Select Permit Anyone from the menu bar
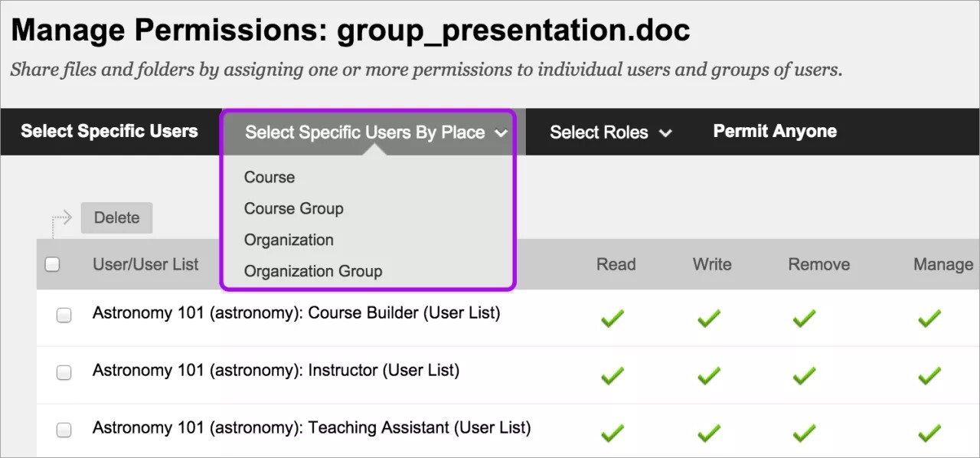 (x=774, y=130)
